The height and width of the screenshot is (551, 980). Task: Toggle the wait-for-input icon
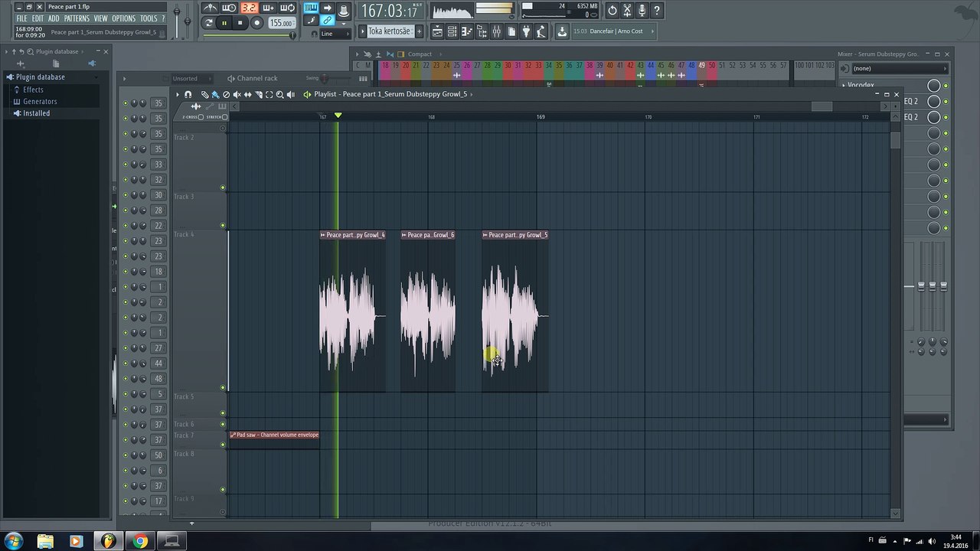pyautogui.click(x=229, y=8)
